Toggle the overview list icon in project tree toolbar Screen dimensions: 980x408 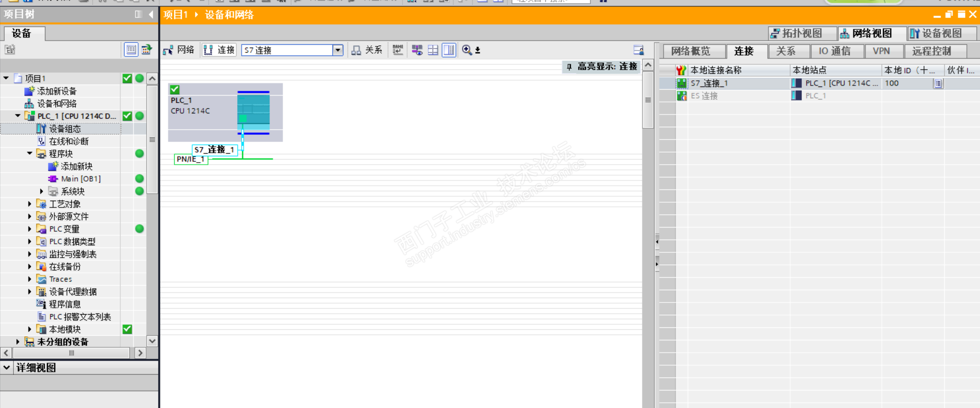coord(131,50)
